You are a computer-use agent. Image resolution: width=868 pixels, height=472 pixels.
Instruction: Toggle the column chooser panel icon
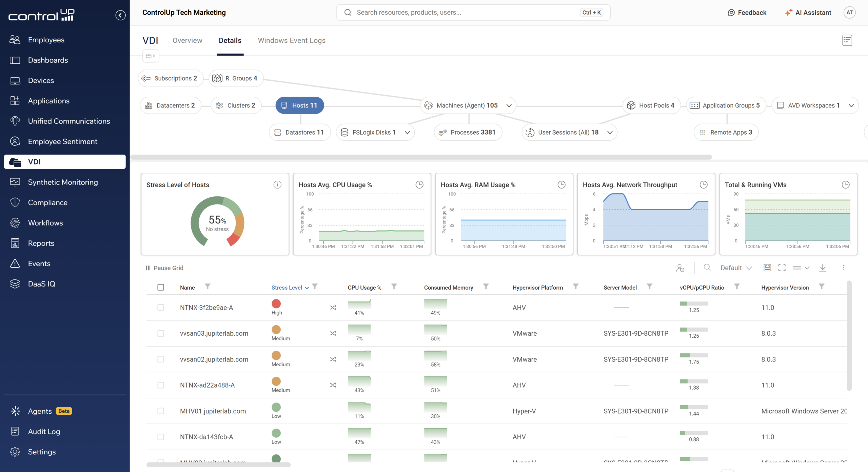(x=767, y=268)
